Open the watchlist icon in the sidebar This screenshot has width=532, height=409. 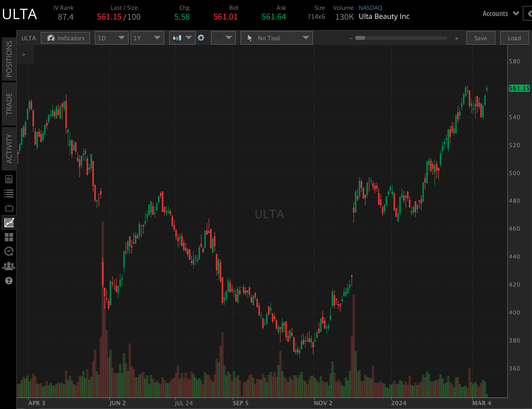pyautogui.click(x=9, y=193)
